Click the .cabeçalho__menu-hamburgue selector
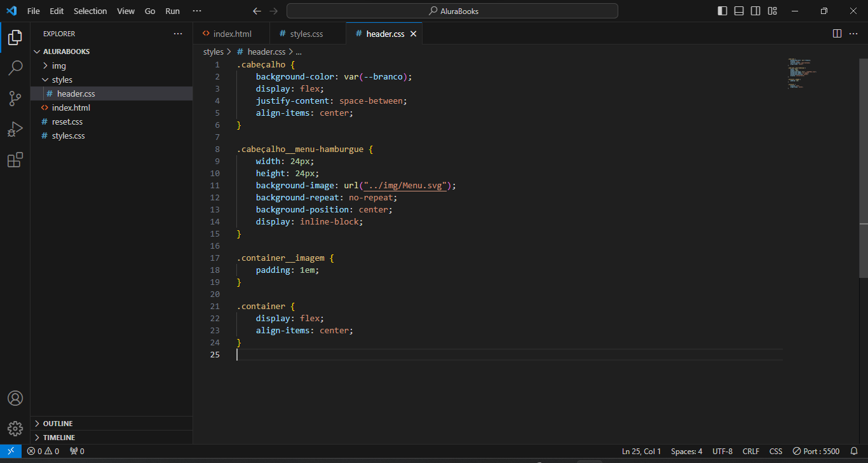 point(301,149)
